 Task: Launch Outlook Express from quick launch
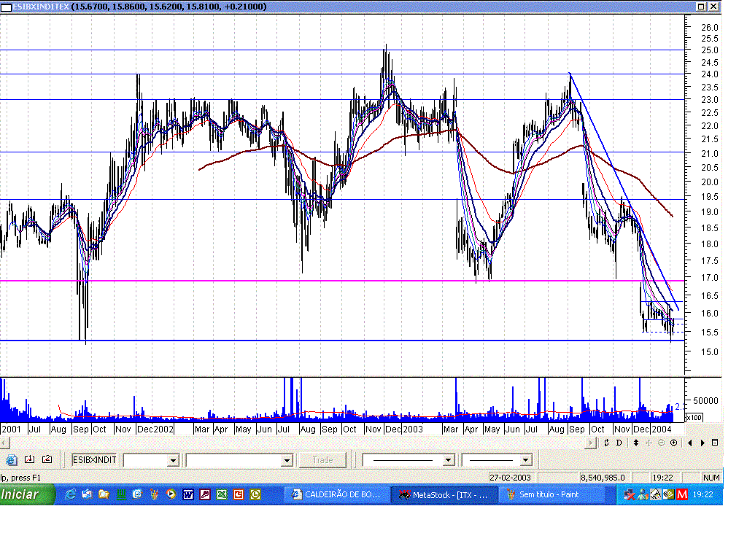coord(87,495)
